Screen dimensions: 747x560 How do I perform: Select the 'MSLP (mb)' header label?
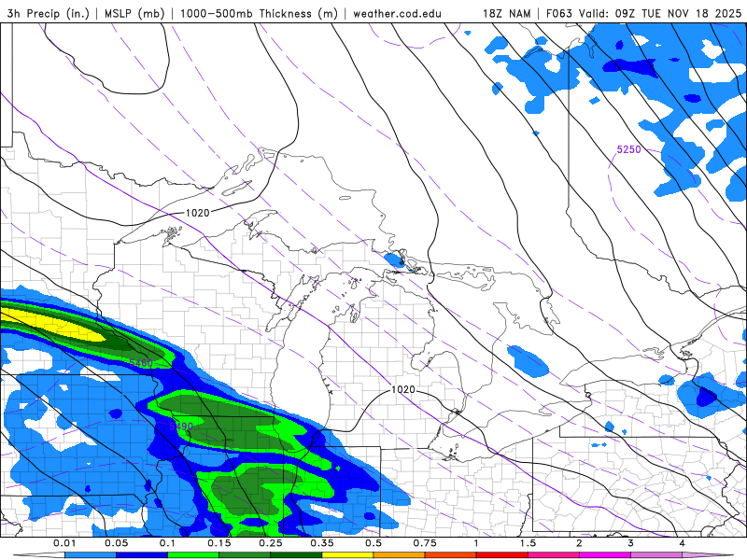coord(135,13)
